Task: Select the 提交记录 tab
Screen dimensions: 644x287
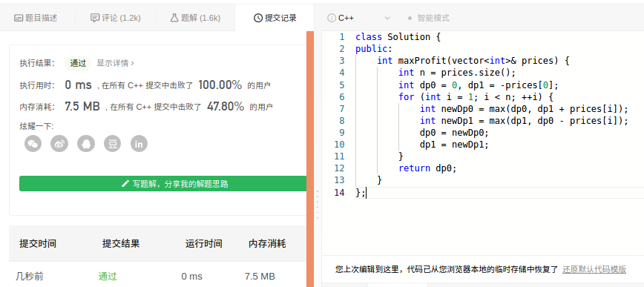Action: point(275,18)
